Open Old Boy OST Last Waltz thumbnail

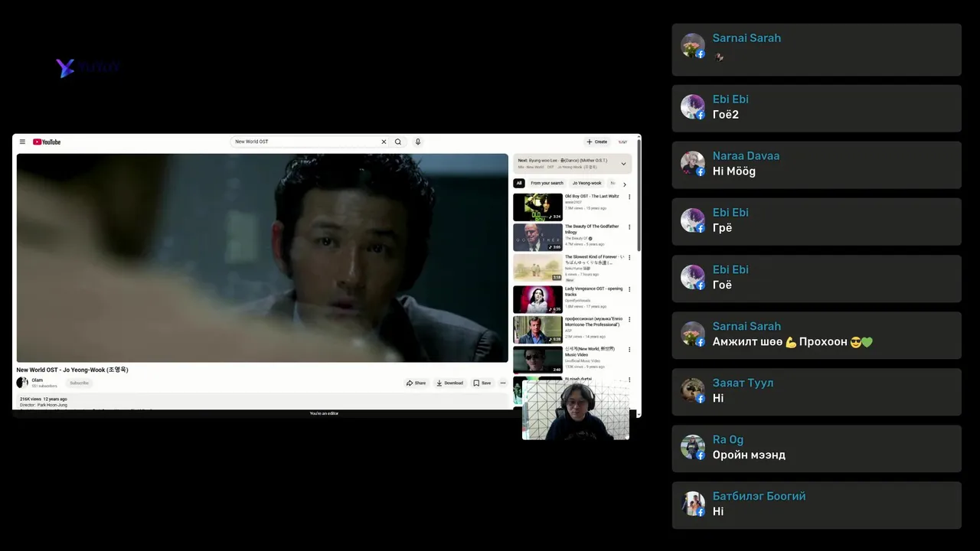(x=537, y=207)
